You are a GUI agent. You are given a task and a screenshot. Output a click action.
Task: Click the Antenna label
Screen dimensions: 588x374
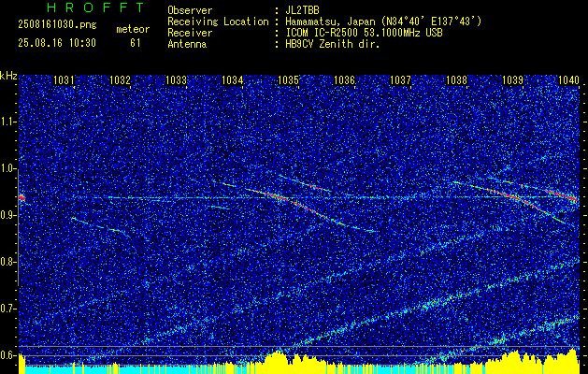coord(187,44)
